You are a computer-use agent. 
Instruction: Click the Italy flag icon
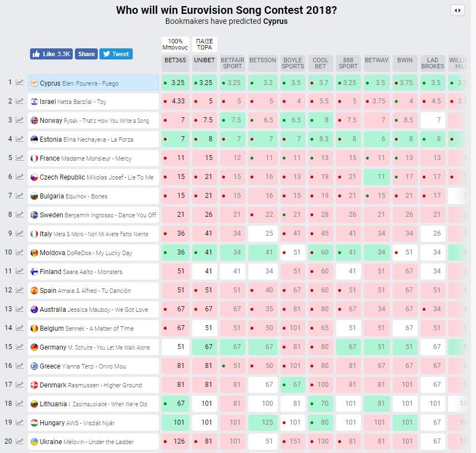click(x=34, y=234)
